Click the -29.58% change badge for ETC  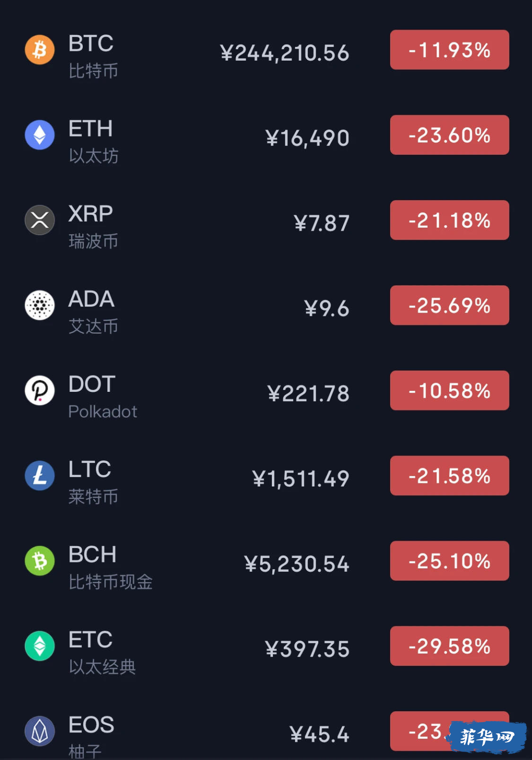coord(450,646)
